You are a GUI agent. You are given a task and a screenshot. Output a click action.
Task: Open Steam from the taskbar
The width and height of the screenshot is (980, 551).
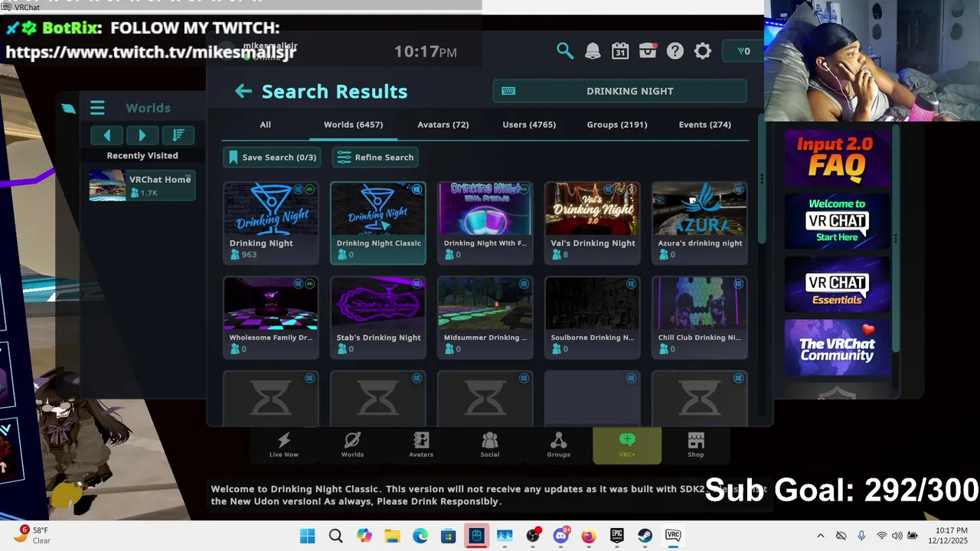tap(645, 536)
